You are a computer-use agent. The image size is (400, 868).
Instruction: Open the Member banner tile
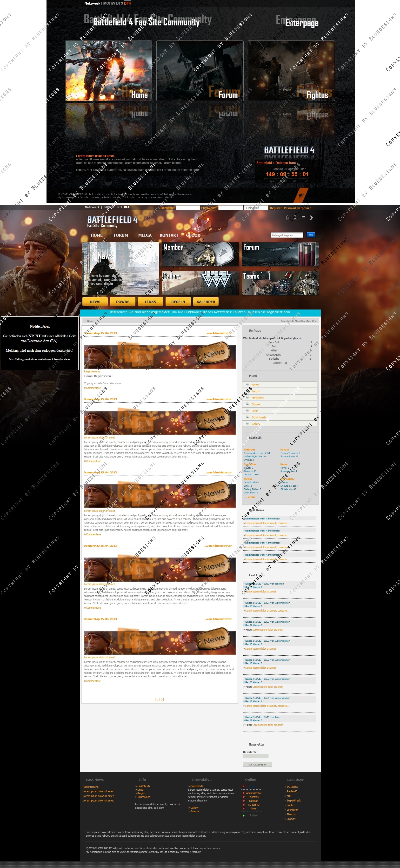[200, 254]
